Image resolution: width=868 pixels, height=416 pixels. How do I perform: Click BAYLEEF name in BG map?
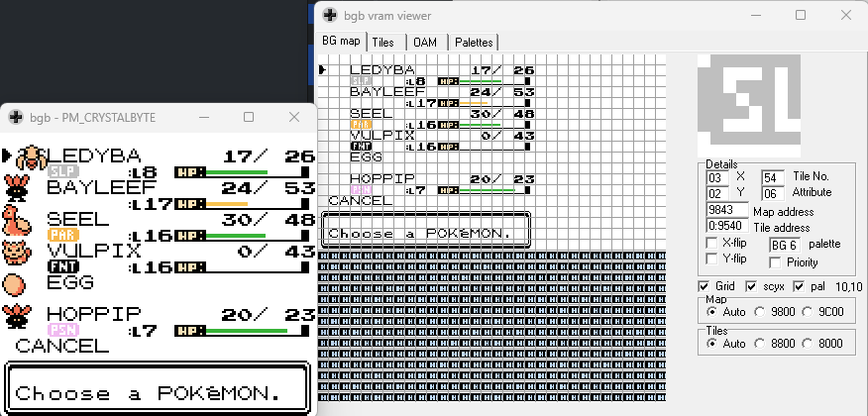387,92
